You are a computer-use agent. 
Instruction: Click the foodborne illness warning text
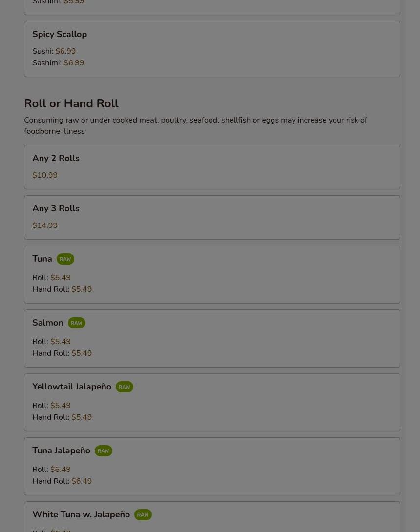[x=195, y=125]
